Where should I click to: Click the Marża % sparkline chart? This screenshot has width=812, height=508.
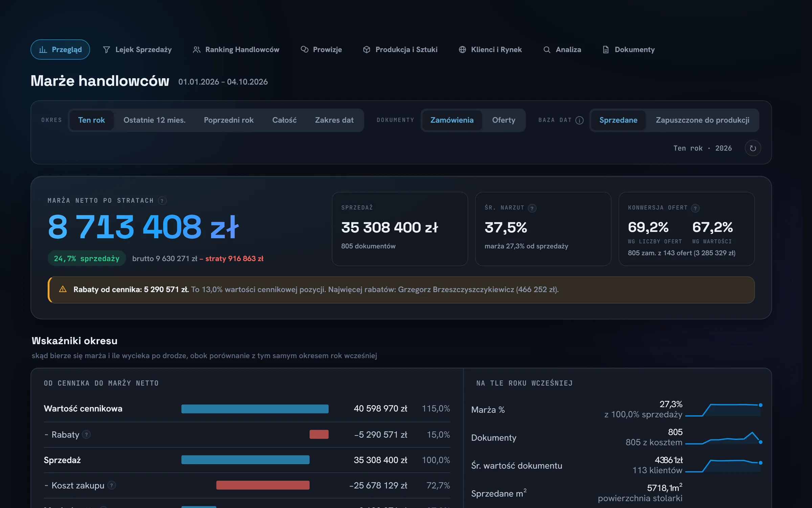(723, 410)
